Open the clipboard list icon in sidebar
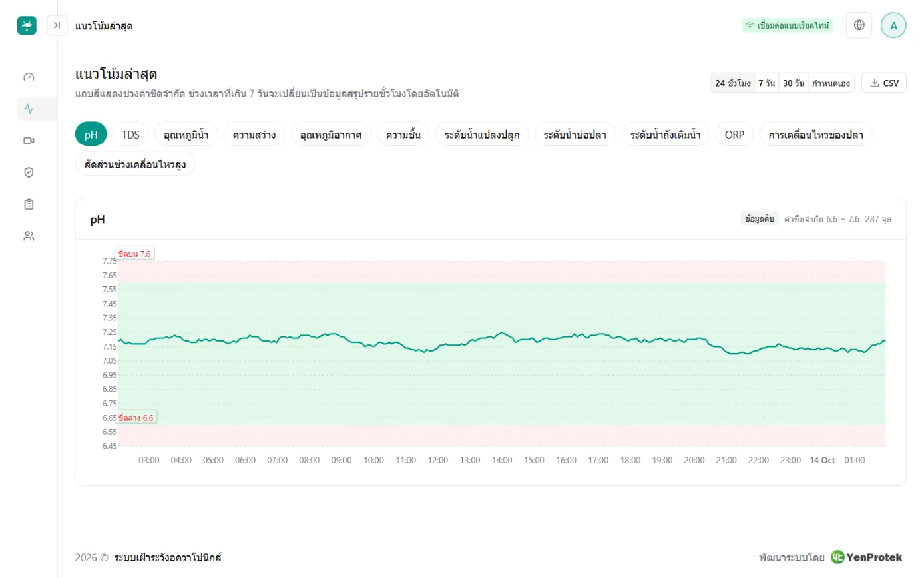The width and height of the screenshot is (924, 578). pos(29,204)
